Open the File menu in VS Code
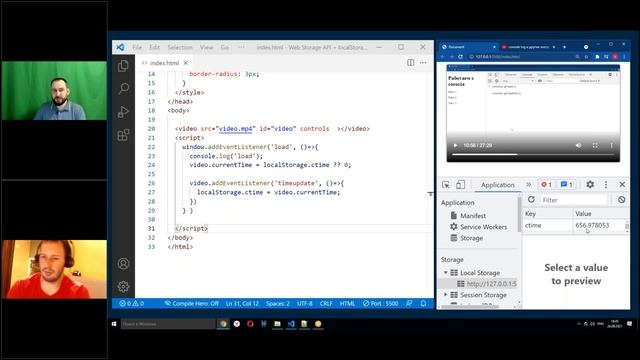 [x=137, y=47]
